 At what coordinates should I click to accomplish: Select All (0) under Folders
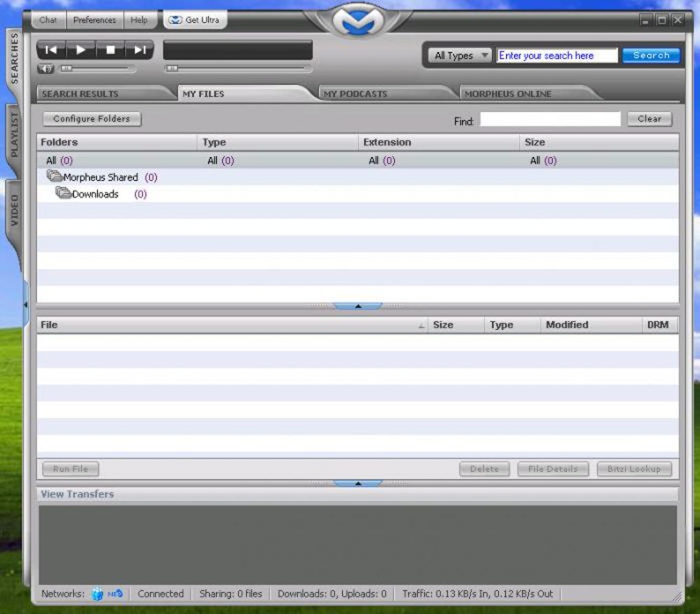pos(59,161)
